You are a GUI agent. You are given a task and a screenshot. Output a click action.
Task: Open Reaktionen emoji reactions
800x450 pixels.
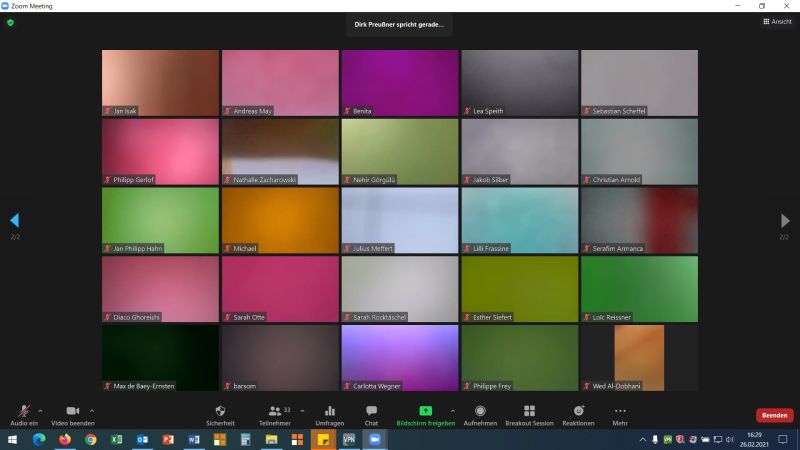(578, 414)
